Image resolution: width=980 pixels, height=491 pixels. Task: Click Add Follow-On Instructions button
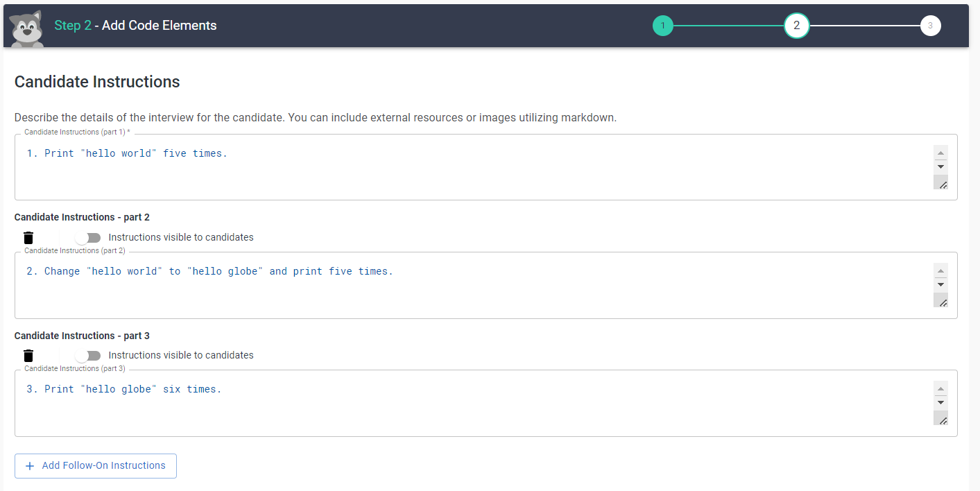coord(96,466)
